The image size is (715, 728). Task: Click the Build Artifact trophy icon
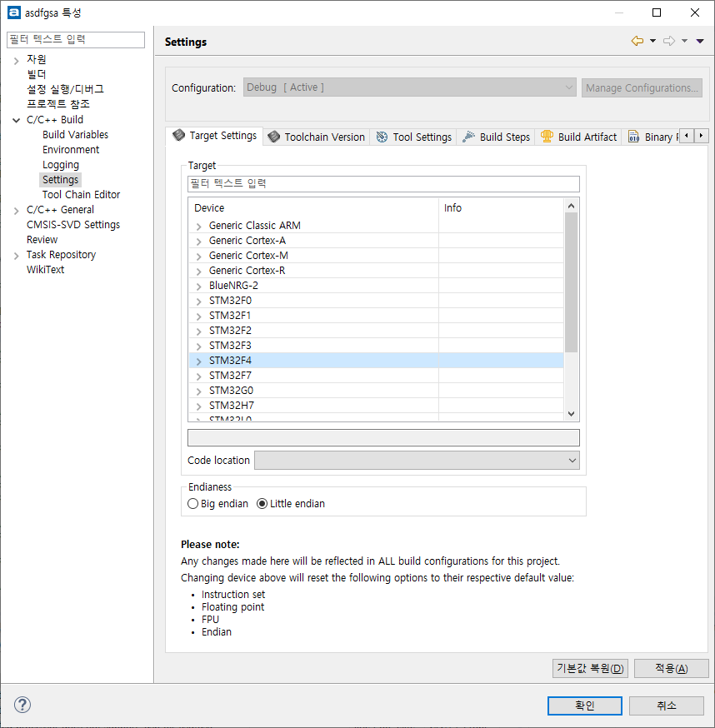click(547, 137)
